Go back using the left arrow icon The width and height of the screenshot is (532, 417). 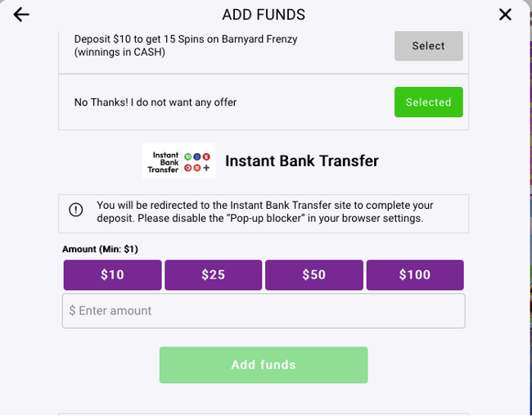tap(21, 15)
